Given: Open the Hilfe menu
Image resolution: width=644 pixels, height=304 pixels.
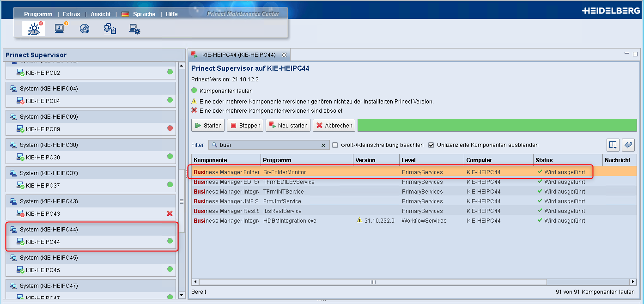Looking at the screenshot, I should tap(172, 14).
